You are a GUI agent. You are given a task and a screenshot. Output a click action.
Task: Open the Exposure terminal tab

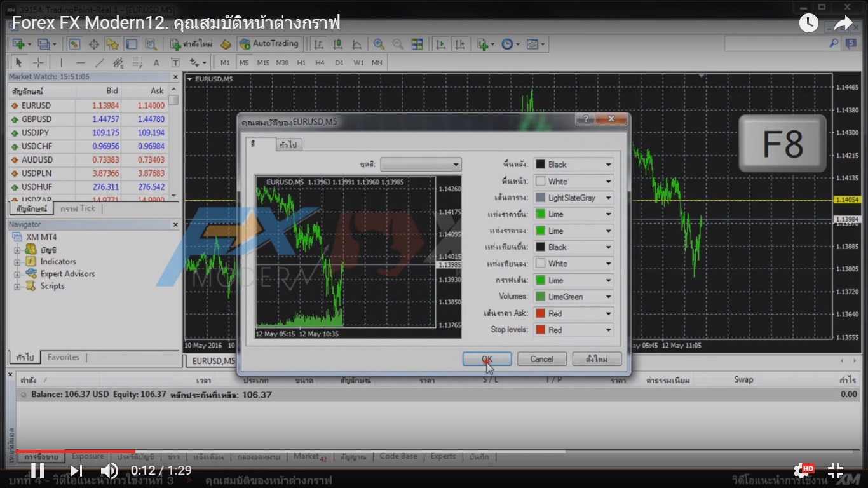88,456
